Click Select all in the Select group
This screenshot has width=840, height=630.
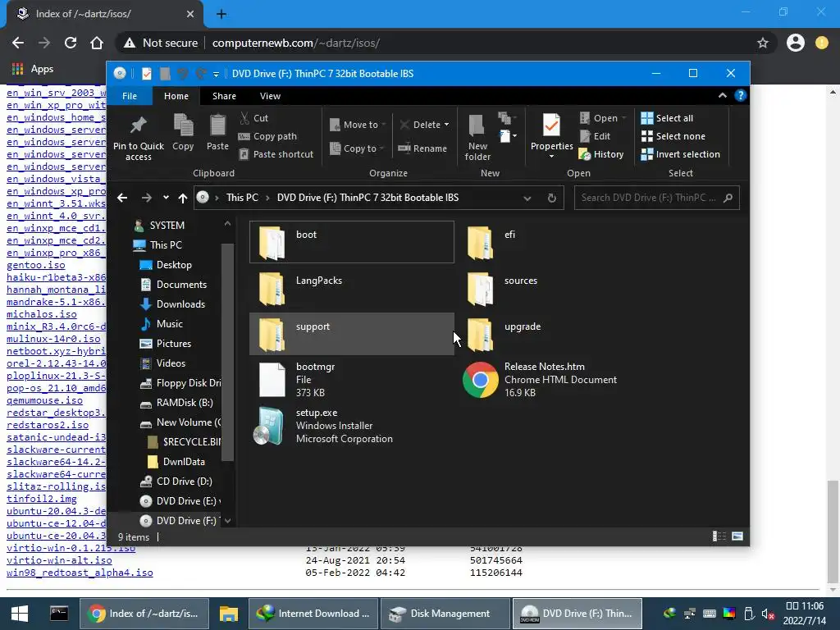click(667, 118)
